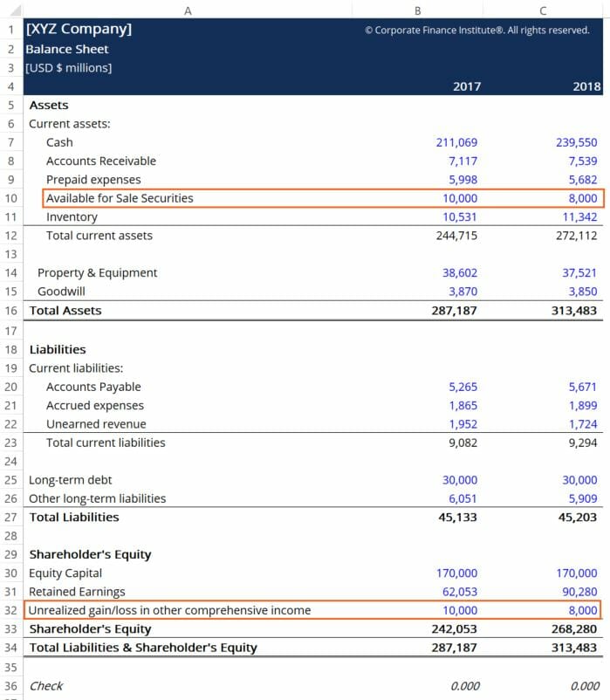Image resolution: width=610 pixels, height=700 pixels.
Task: Click the Unrealized gain/loss label cell
Action: (169, 610)
